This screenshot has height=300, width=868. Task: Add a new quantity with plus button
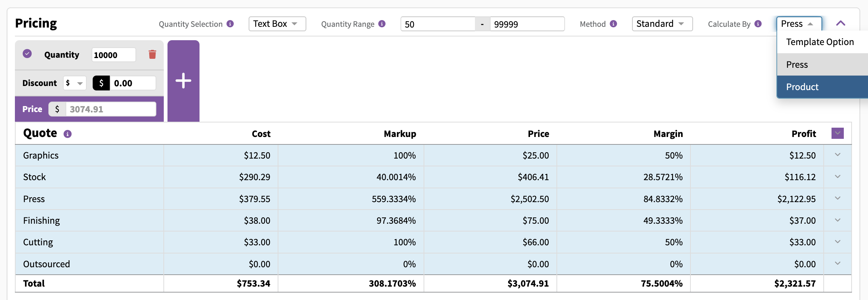click(184, 81)
